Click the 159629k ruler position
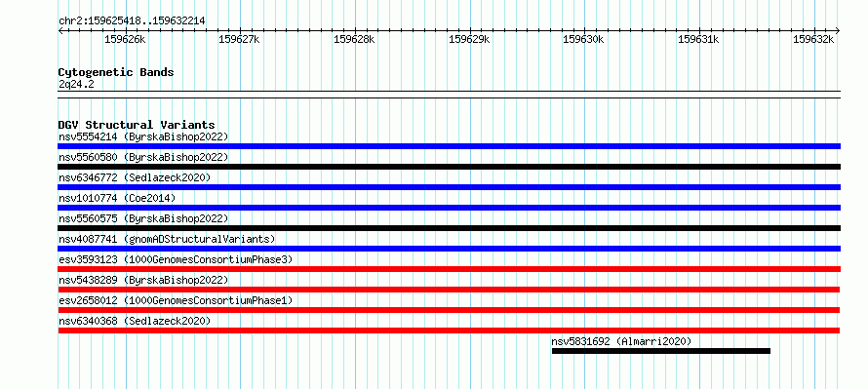The height and width of the screenshot is (389, 868). (x=469, y=39)
